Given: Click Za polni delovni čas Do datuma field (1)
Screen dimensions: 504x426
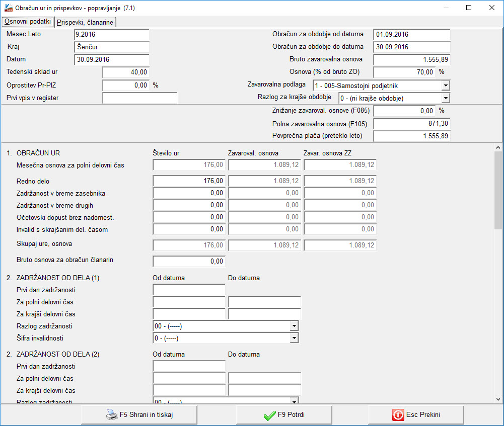Looking at the screenshot, I should click(x=264, y=302).
